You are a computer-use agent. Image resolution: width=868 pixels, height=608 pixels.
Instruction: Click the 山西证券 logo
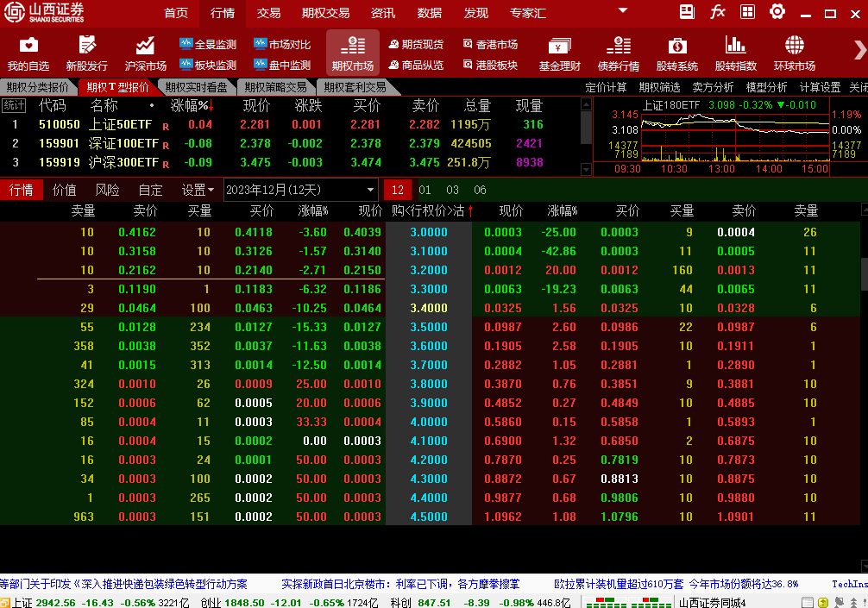(44, 13)
